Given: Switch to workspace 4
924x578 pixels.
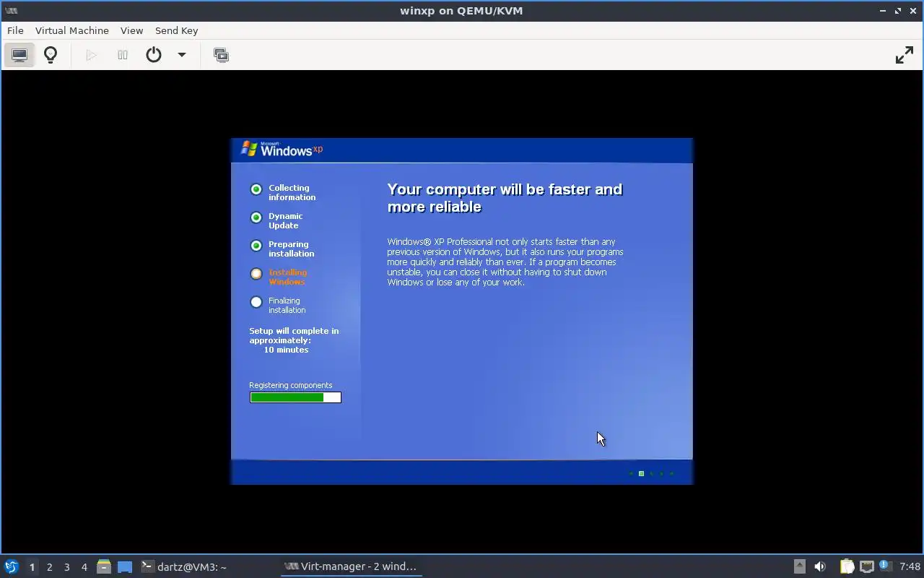Looking at the screenshot, I should 84,567.
